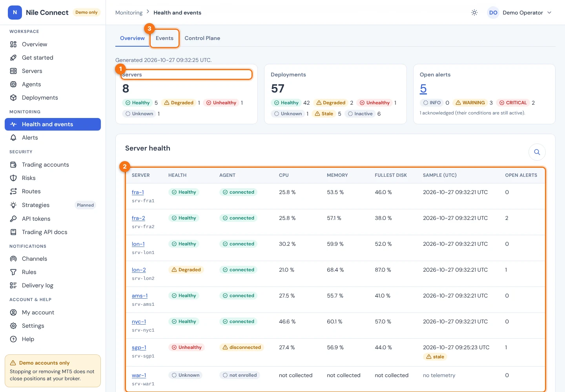Open Strategies planned item

pos(53,205)
